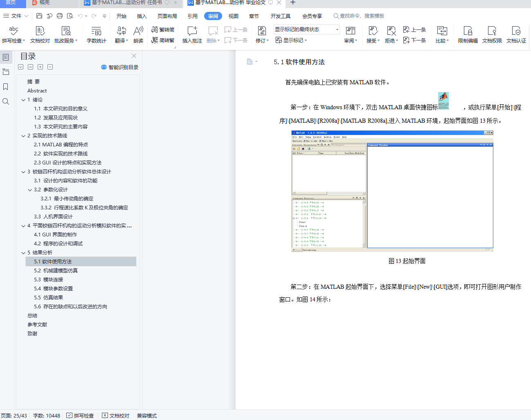Image resolution: width=531 pixels, height=420 pixels.
Task: Go to 上一条 previous change beside 拒绝
Action: pyautogui.click(x=415, y=29)
